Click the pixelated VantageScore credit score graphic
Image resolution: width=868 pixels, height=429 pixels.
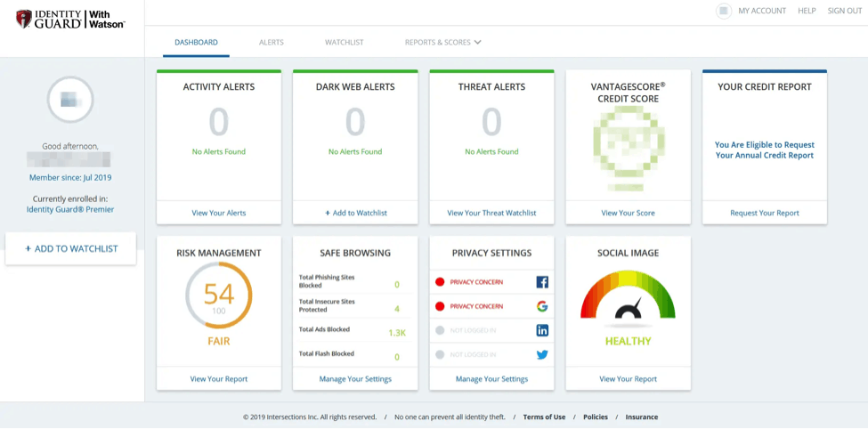pyautogui.click(x=629, y=148)
